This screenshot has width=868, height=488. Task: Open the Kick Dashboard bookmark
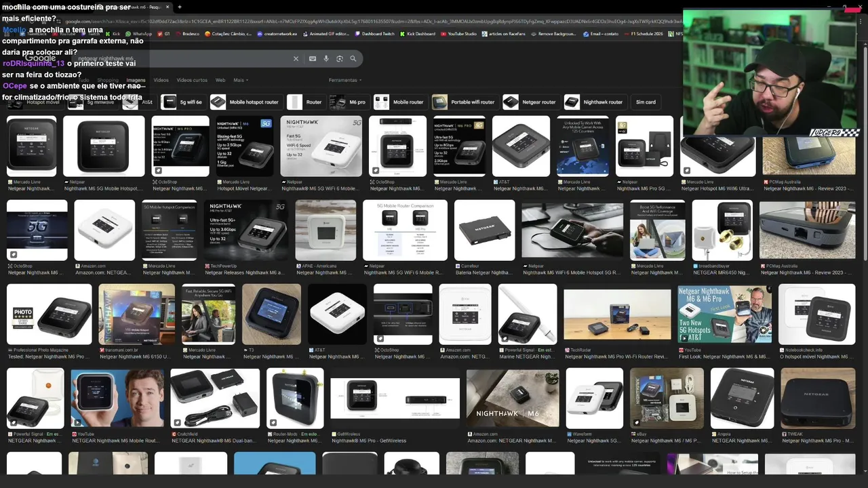[417, 33]
